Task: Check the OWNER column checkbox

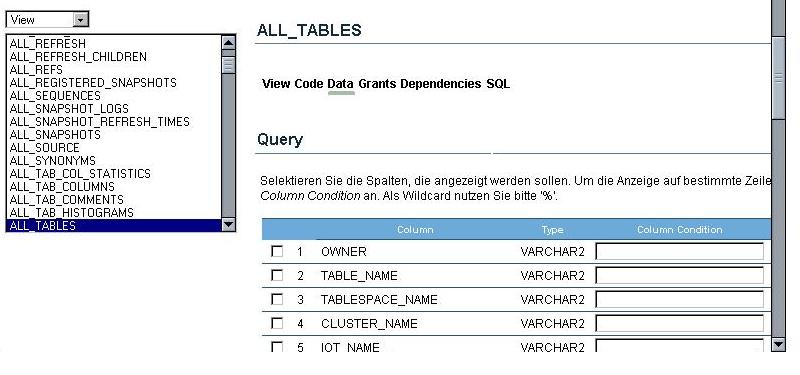Action: (x=277, y=251)
